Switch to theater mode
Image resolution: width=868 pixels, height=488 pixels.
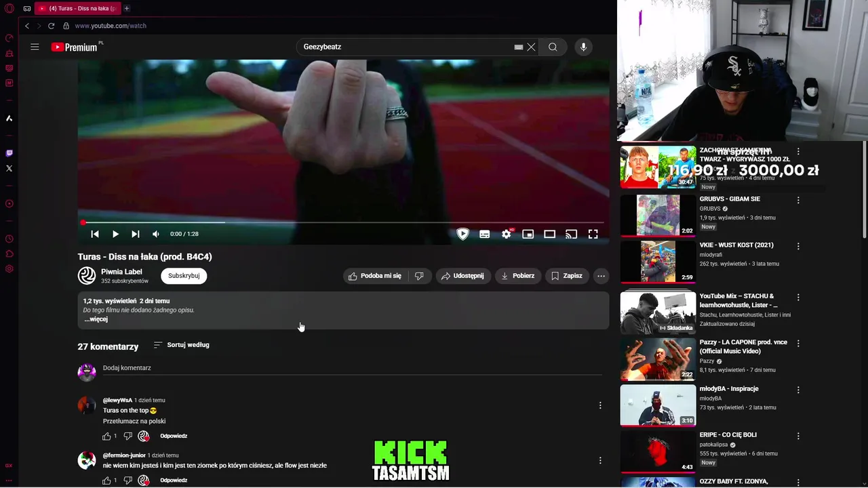[549, 234]
